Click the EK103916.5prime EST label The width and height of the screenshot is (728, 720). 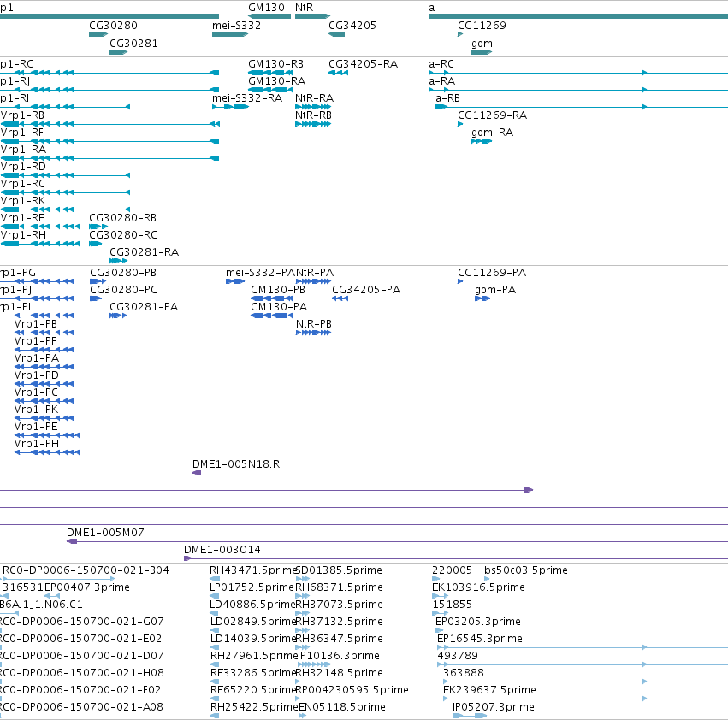point(478,587)
